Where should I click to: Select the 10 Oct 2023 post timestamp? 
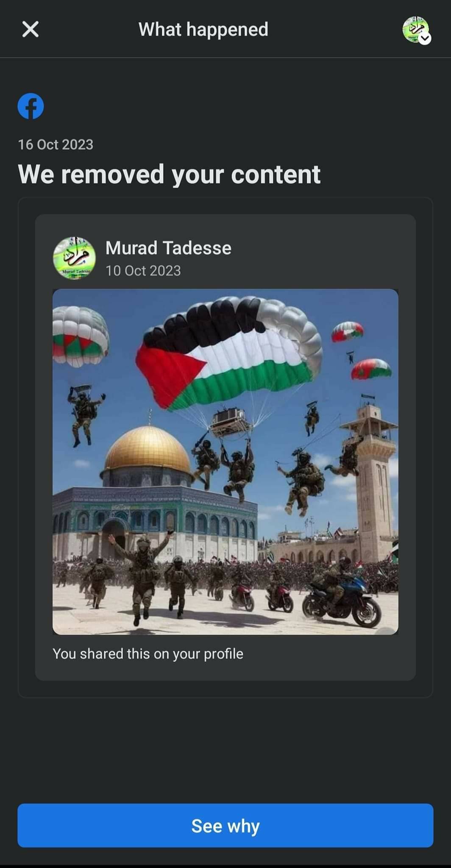pos(143,271)
